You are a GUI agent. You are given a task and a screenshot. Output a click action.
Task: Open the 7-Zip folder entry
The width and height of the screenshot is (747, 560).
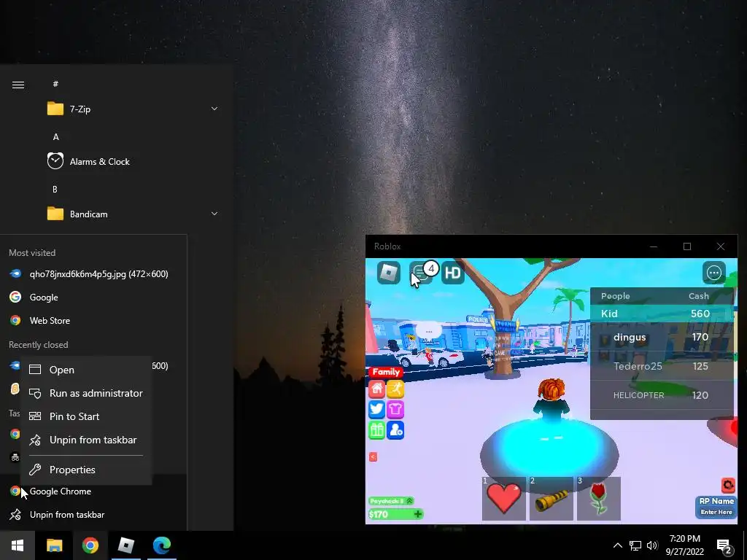133,109
